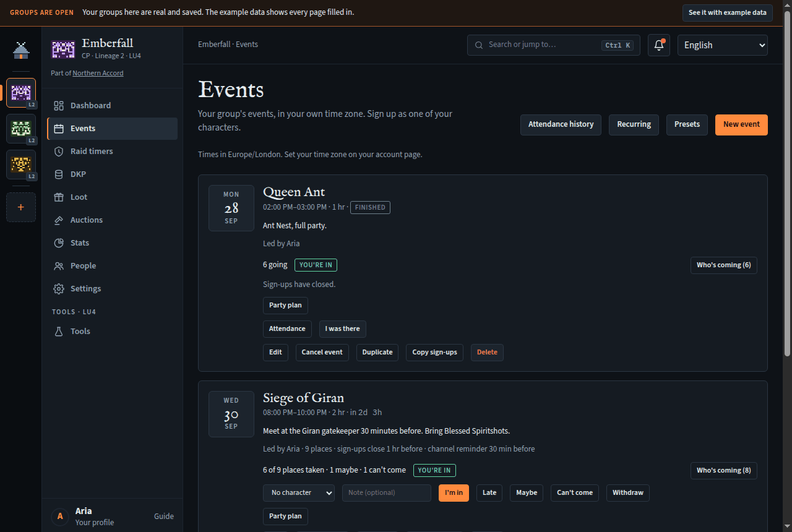Open the notifications bell
Image resolution: width=792 pixels, height=532 pixels.
tap(659, 45)
